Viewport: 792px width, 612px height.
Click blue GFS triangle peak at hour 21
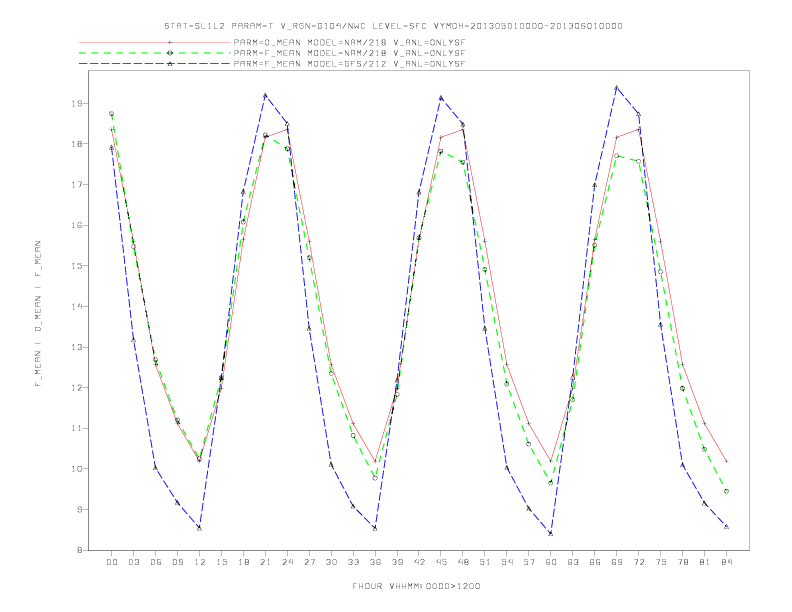265,95
